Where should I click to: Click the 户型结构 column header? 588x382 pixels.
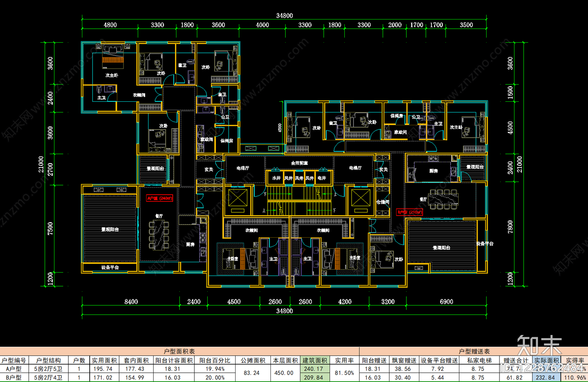click(49, 360)
